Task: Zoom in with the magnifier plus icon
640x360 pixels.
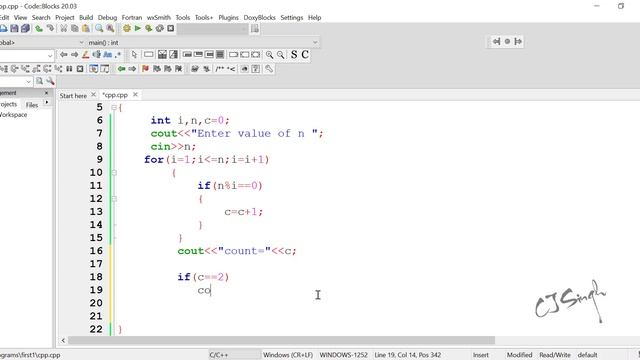Action: pyautogui.click(x=269, y=55)
